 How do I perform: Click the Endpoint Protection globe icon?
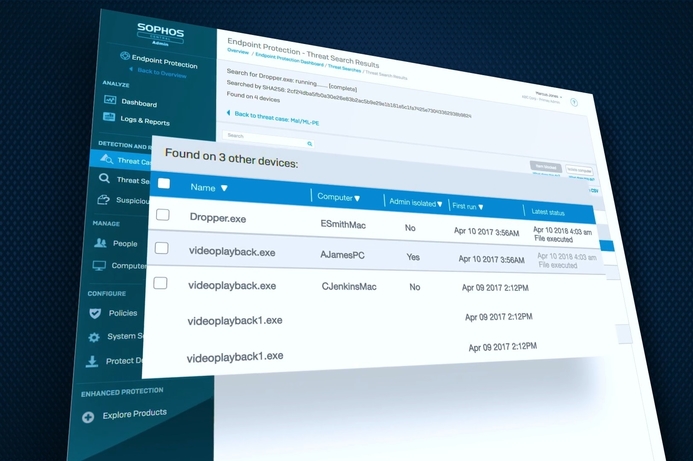pos(125,56)
